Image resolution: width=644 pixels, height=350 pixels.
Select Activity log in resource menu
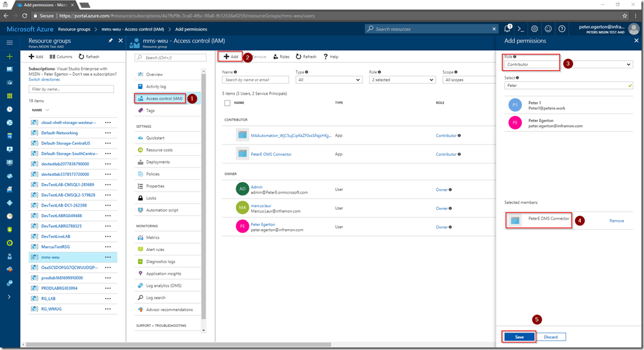coord(156,86)
